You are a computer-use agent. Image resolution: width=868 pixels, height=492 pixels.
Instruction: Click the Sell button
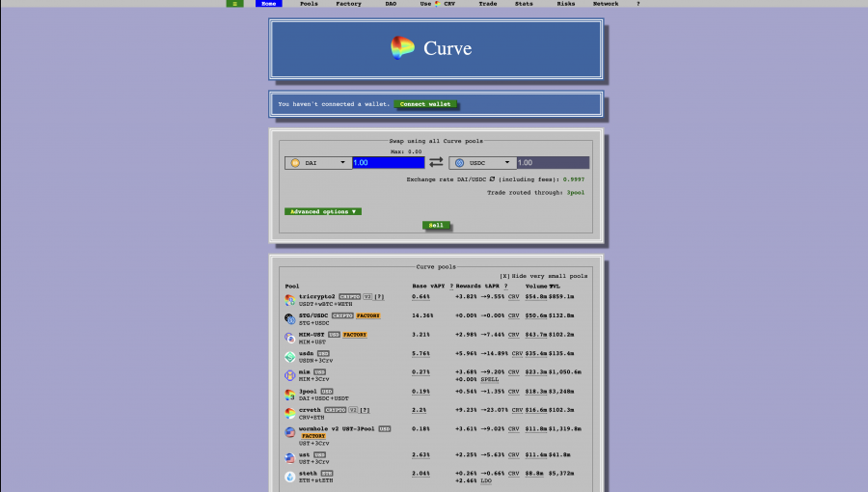click(436, 225)
